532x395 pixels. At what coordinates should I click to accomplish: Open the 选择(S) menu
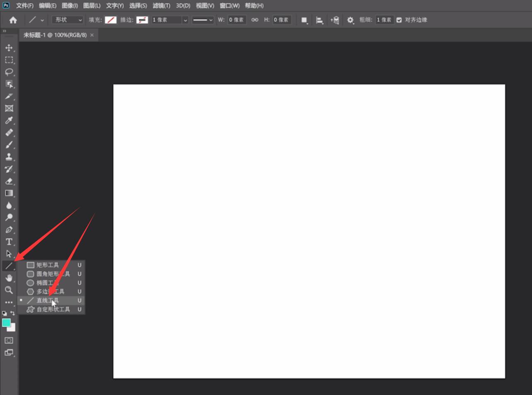click(138, 5)
